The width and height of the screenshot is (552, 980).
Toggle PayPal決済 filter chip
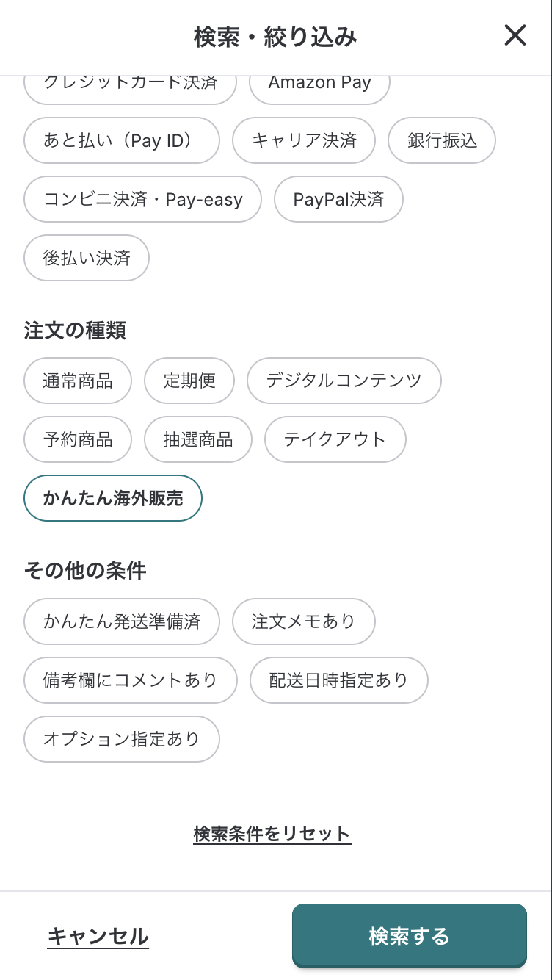[338, 199]
